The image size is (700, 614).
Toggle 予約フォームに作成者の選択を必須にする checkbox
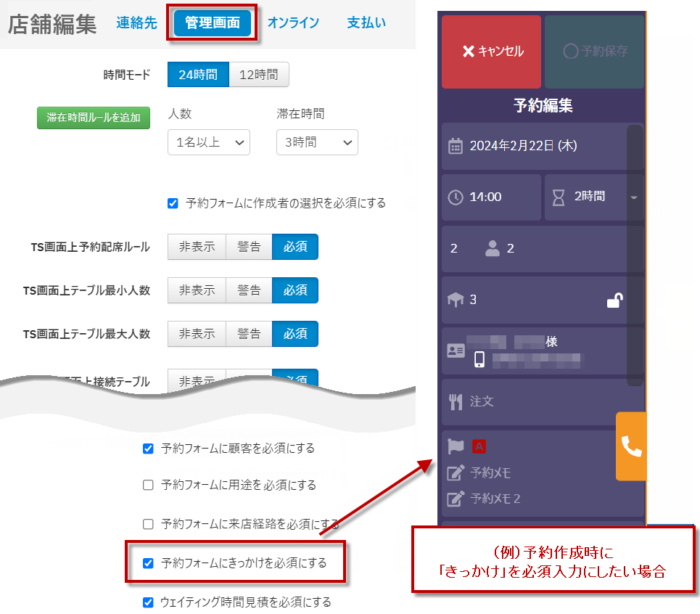point(173,203)
